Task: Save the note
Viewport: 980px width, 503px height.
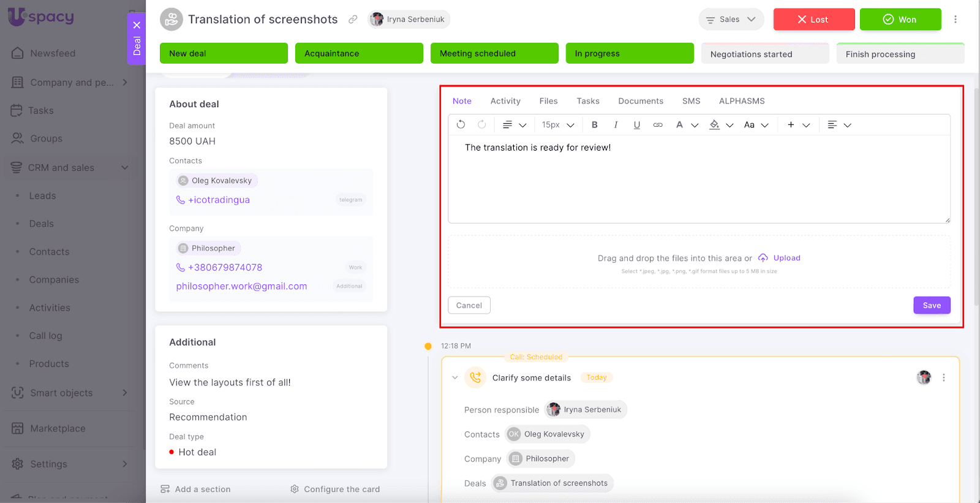Action: pos(931,305)
